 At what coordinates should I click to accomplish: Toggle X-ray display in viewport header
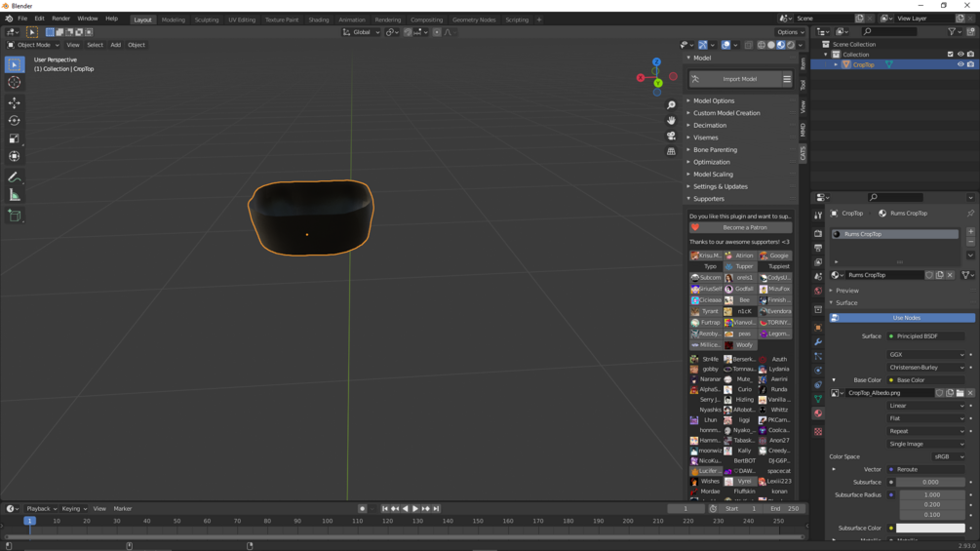[749, 45]
